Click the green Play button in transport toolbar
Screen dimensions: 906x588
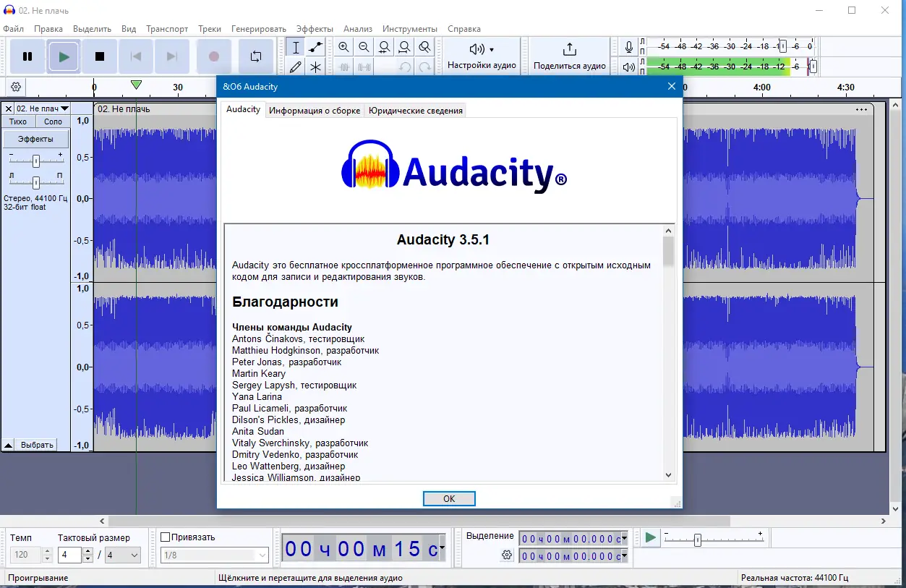(64, 56)
